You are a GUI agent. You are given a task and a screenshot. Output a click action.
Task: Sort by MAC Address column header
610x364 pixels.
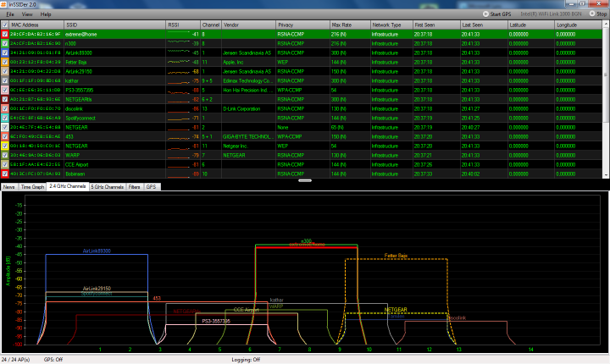(36, 25)
